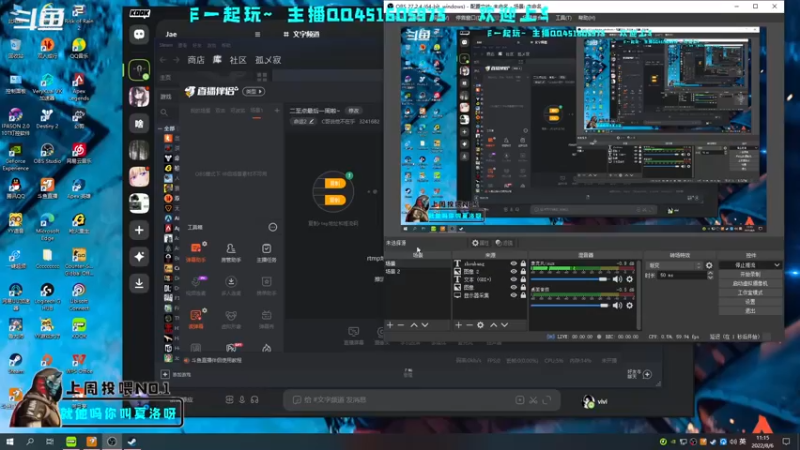The height and width of the screenshot is (450, 800).
Task: Open Windows Start menu
Action: point(10,441)
